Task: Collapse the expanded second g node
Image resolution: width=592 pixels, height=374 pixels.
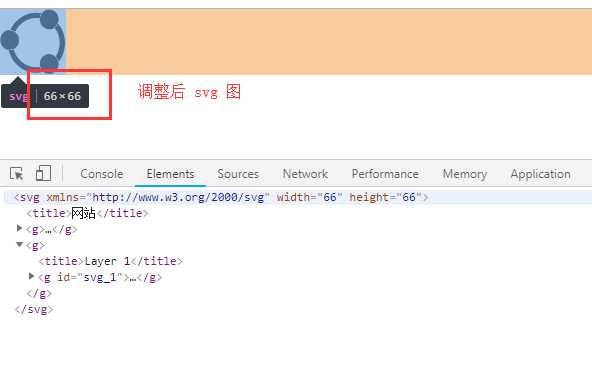Action: [19, 245]
